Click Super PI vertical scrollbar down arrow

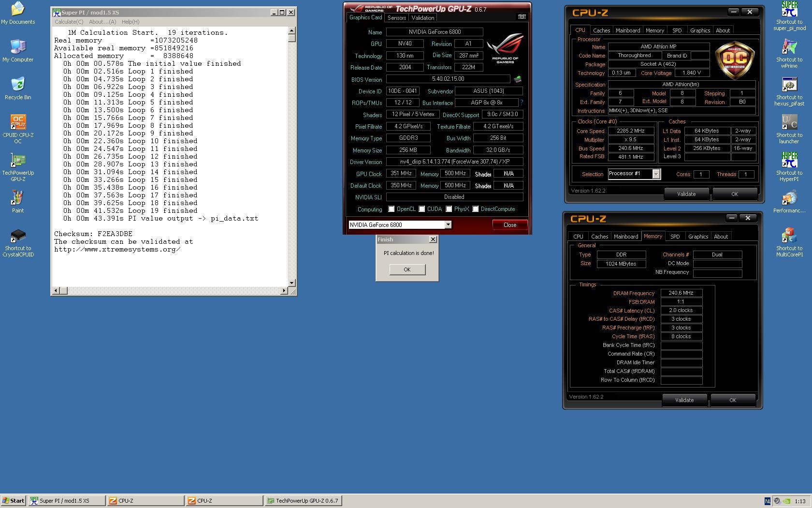tap(291, 283)
